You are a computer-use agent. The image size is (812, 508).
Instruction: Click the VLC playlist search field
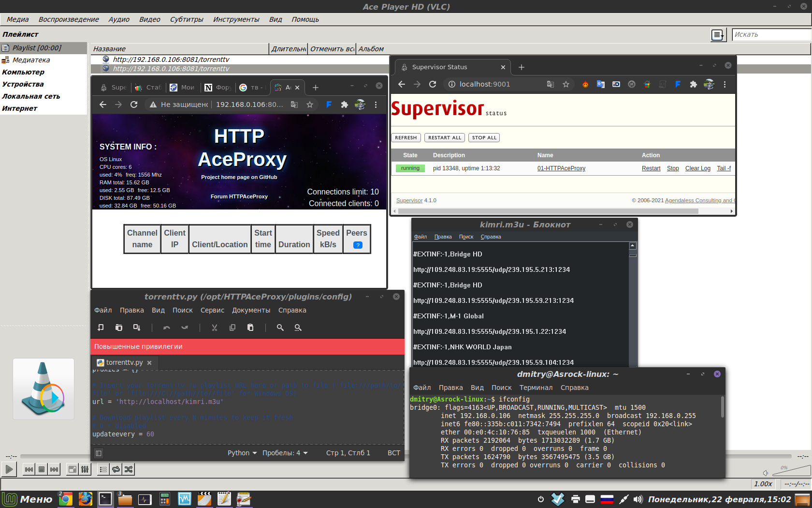click(771, 35)
